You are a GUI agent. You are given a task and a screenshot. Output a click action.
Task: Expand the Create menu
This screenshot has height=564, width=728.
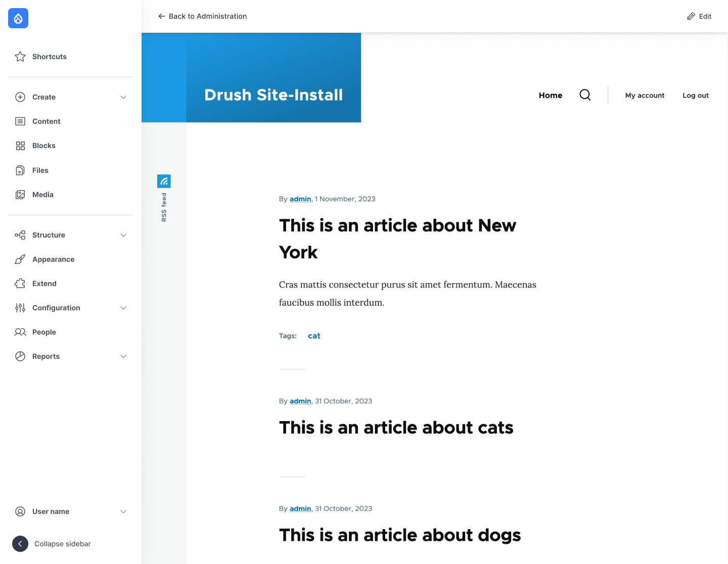123,97
